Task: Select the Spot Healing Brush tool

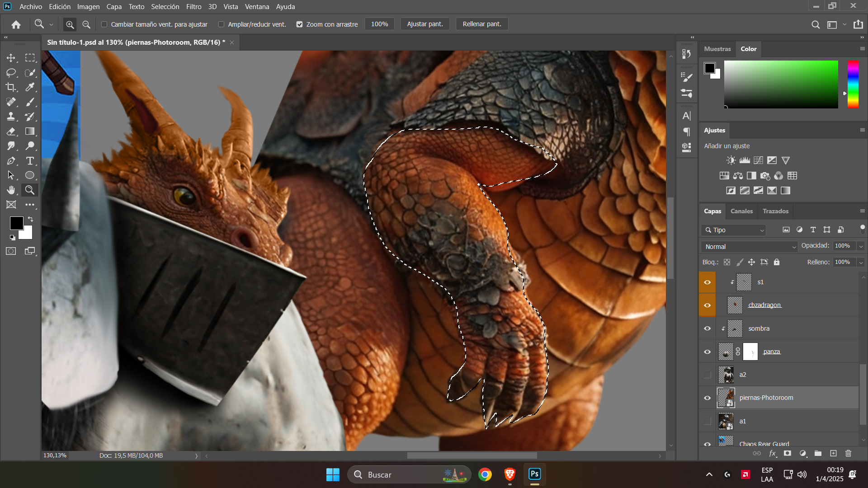Action: (11, 102)
